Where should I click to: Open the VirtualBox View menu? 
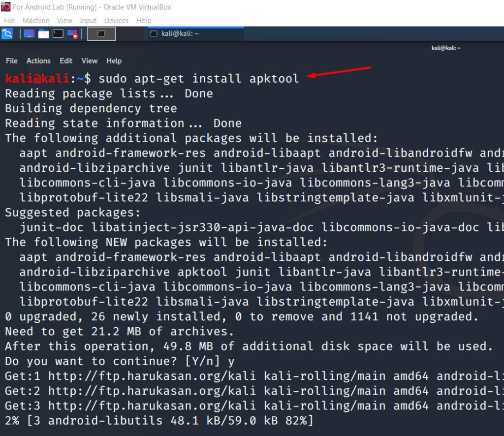[x=64, y=21]
